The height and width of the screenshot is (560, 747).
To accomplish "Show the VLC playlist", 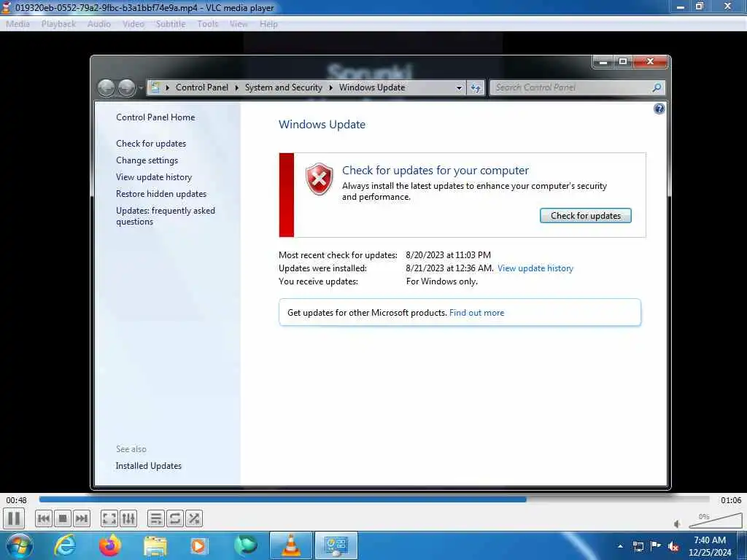I will 156,518.
